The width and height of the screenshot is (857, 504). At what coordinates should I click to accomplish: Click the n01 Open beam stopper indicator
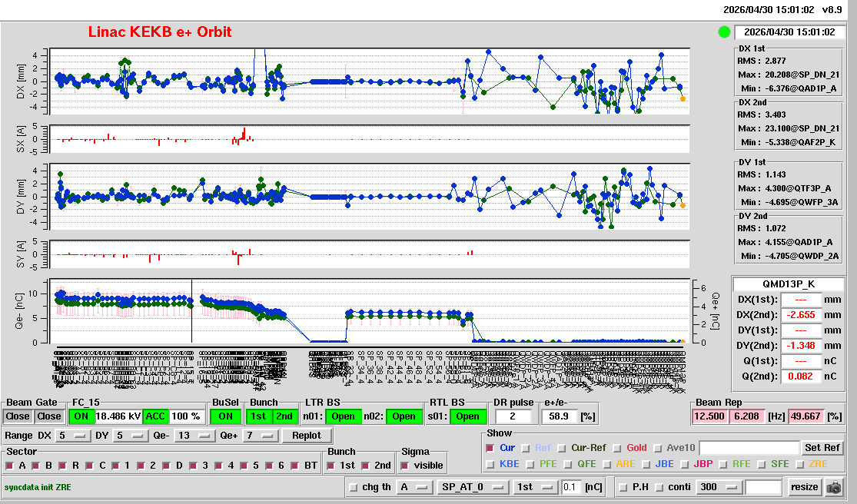344,416
